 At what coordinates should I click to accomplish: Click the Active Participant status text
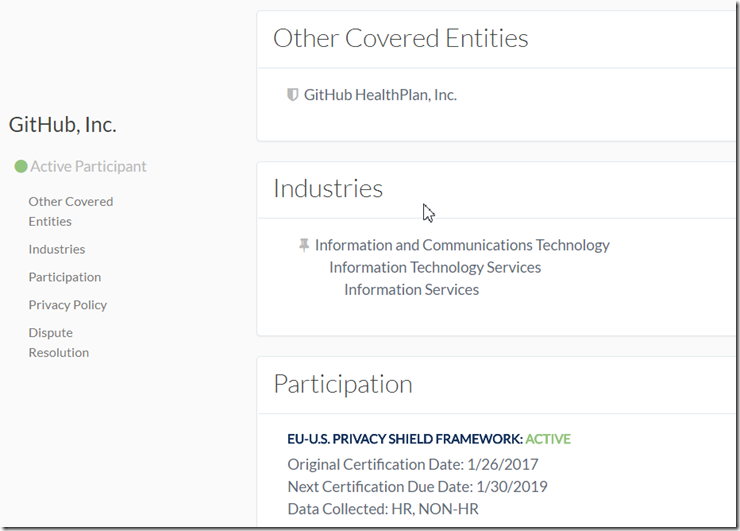(88, 166)
